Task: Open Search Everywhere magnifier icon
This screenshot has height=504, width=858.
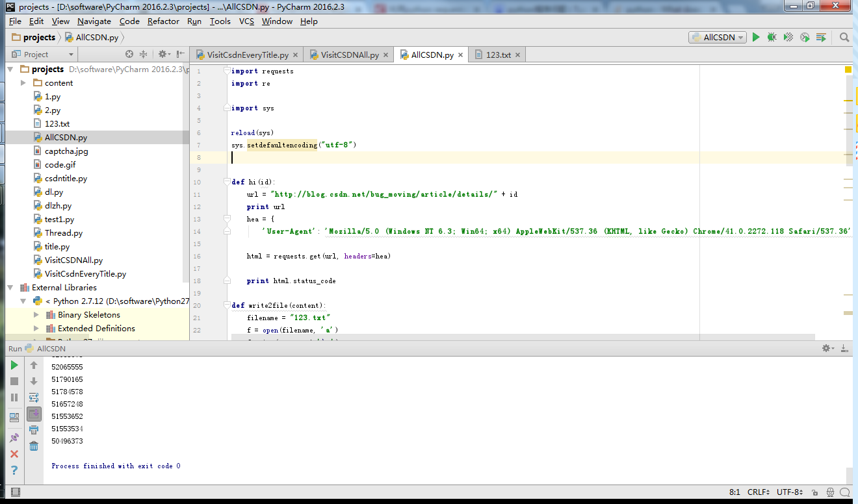Action: coord(844,38)
